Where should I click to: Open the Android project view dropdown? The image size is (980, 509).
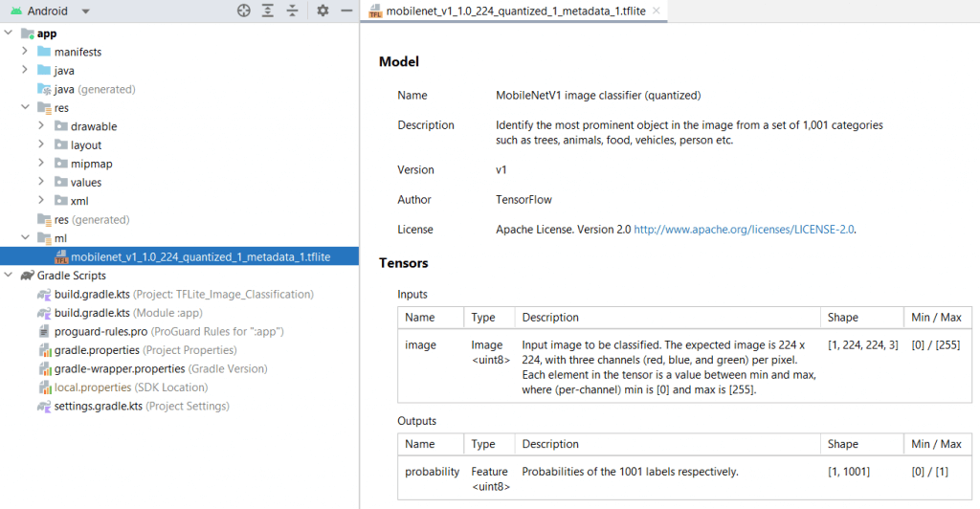pos(85,11)
